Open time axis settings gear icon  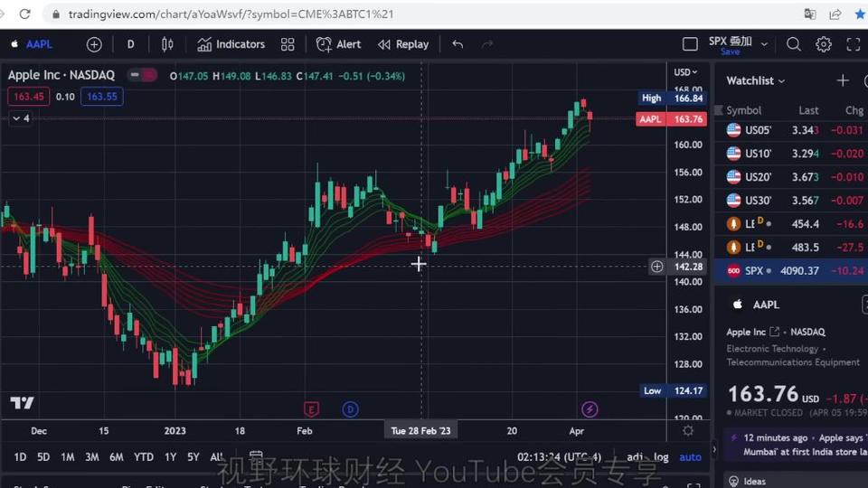click(x=688, y=430)
